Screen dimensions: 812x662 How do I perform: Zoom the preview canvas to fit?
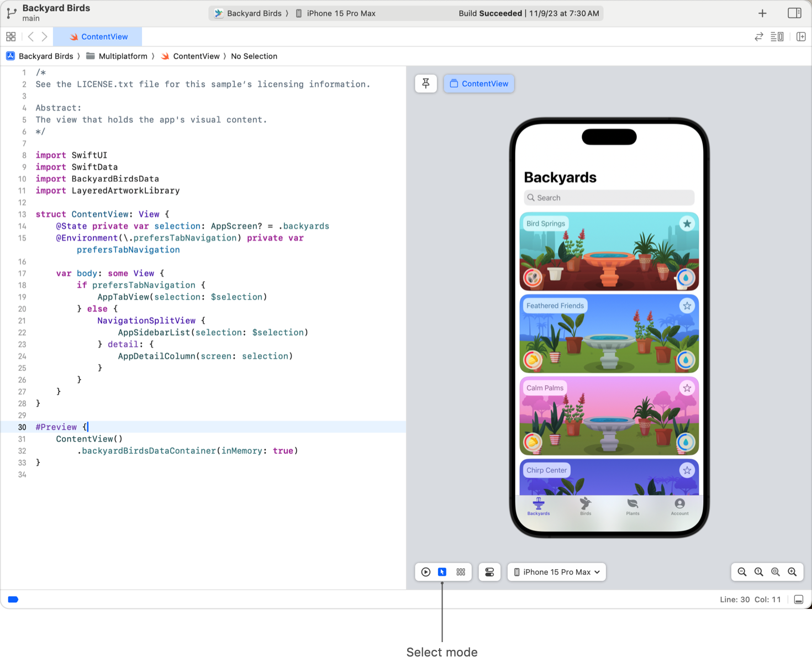(776, 572)
